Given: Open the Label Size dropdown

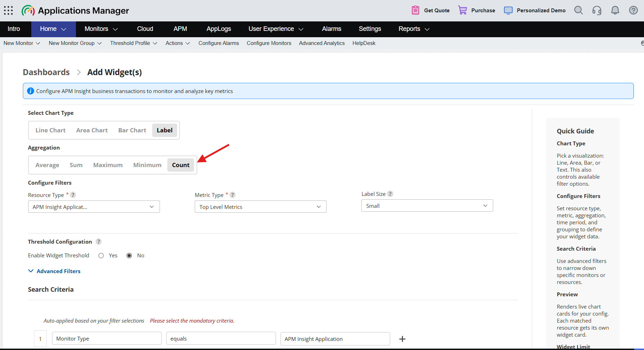Looking at the screenshot, I should click(x=427, y=206).
